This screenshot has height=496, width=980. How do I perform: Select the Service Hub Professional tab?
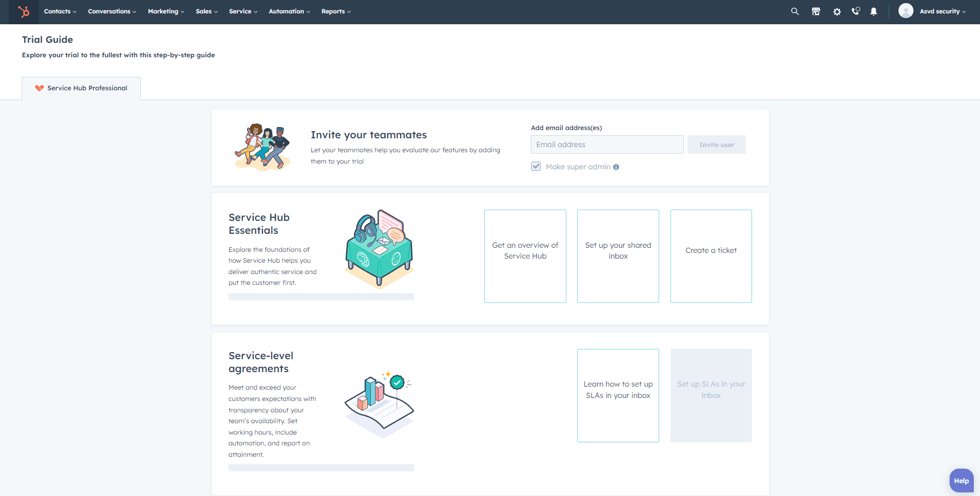click(81, 88)
